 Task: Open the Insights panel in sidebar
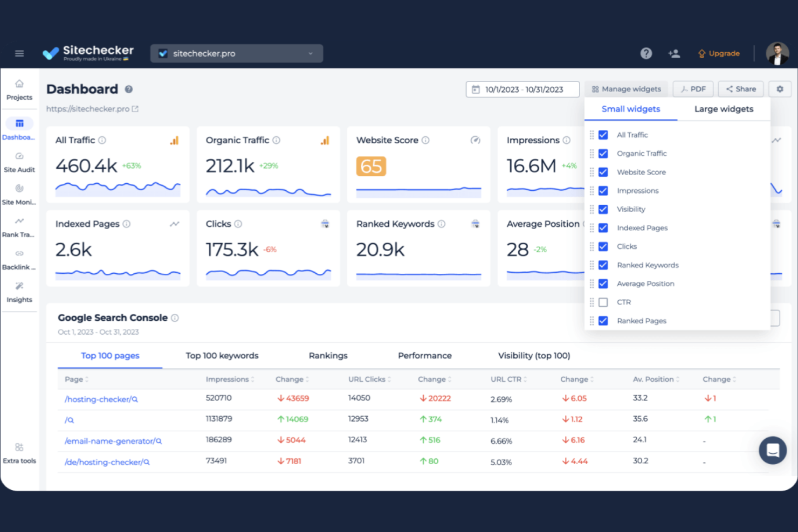(19, 293)
